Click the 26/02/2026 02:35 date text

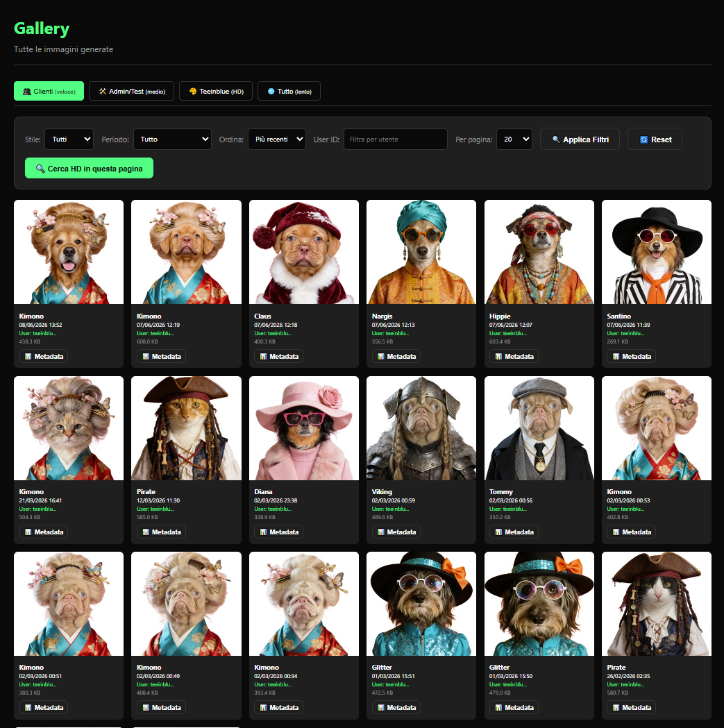tap(628, 676)
